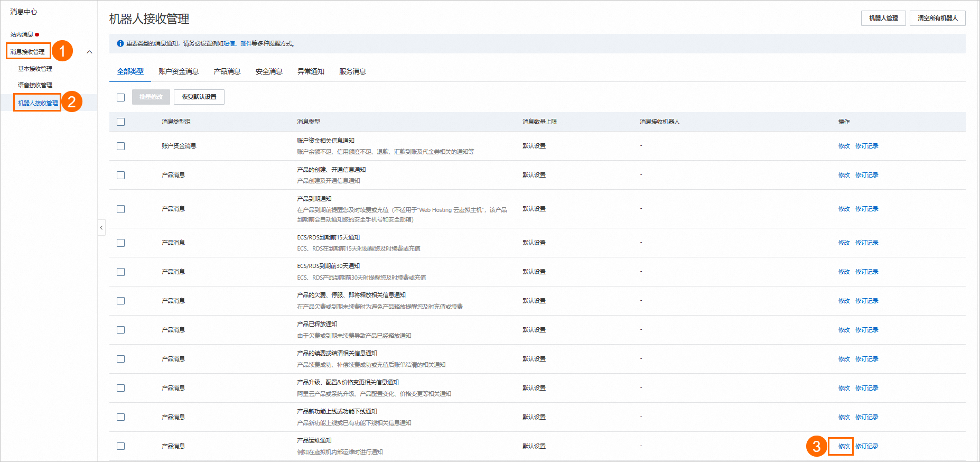Click 修改 for 账户资金相关信息通知

(x=844, y=146)
